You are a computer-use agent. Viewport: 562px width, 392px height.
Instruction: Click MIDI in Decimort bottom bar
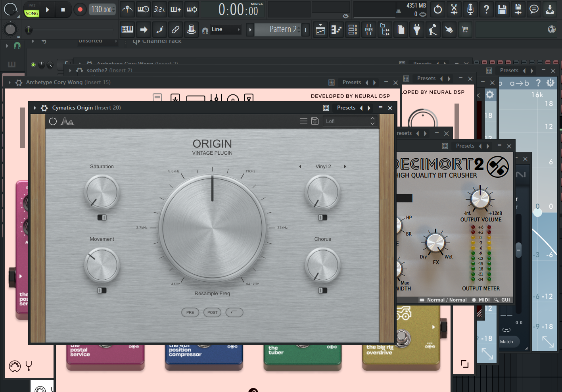481,300
